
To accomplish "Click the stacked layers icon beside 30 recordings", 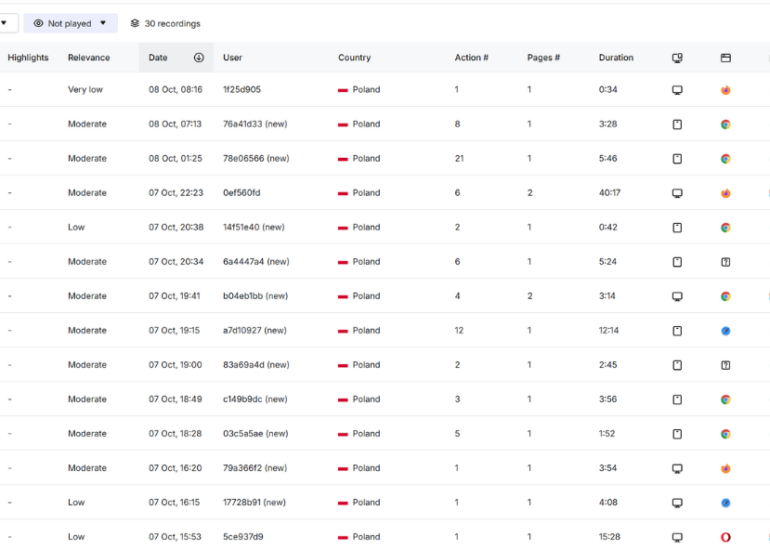I will tap(135, 23).
